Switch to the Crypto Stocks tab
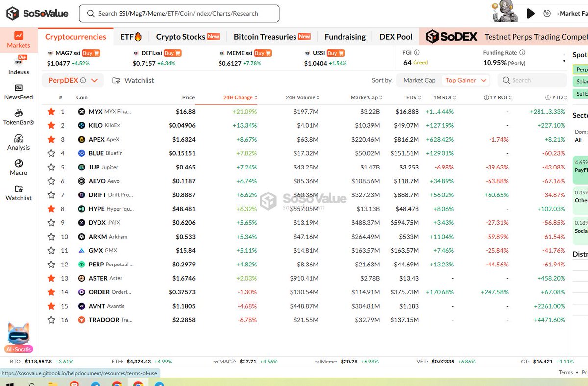Viewport: 588px width, 386px height. pyautogui.click(x=188, y=37)
